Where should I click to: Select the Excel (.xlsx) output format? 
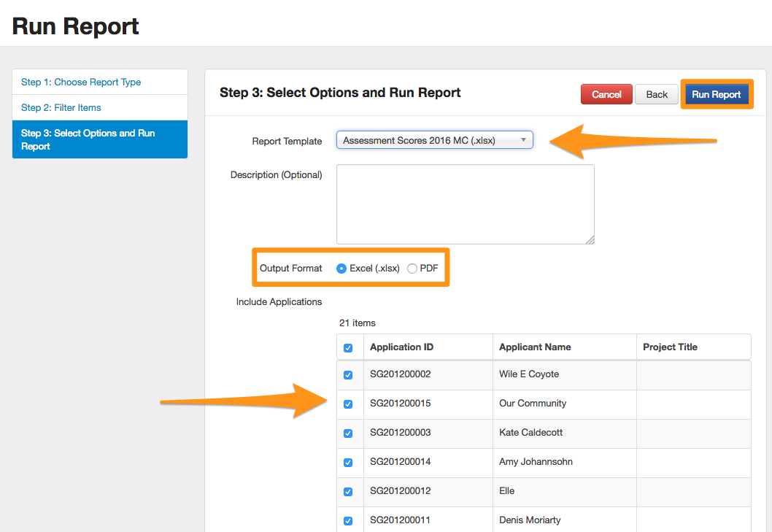341,269
